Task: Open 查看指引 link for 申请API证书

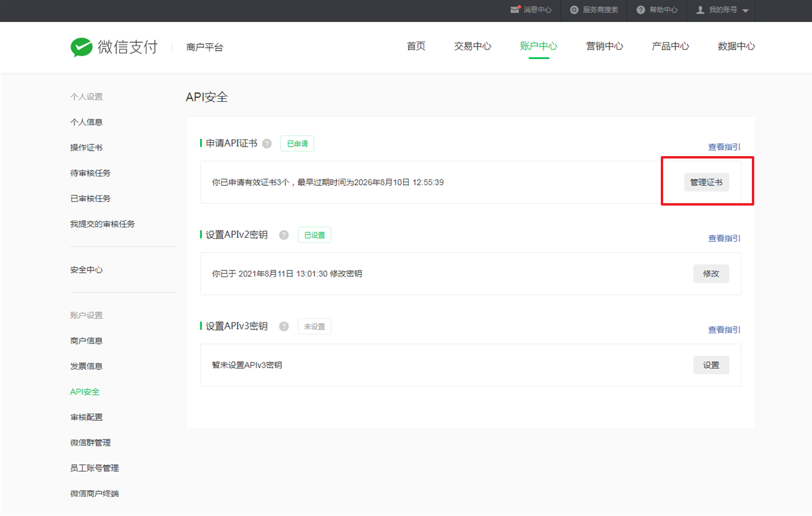Action: click(x=724, y=147)
